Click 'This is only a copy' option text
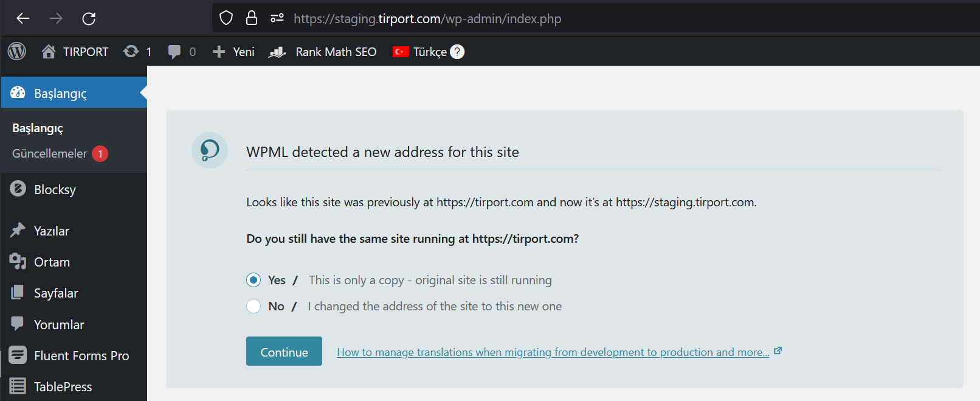 pyautogui.click(x=430, y=280)
